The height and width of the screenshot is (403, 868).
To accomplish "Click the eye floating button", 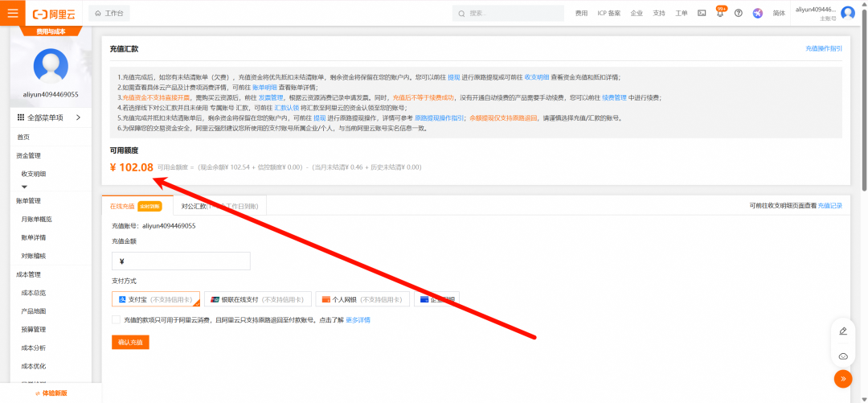I will point(843,356).
